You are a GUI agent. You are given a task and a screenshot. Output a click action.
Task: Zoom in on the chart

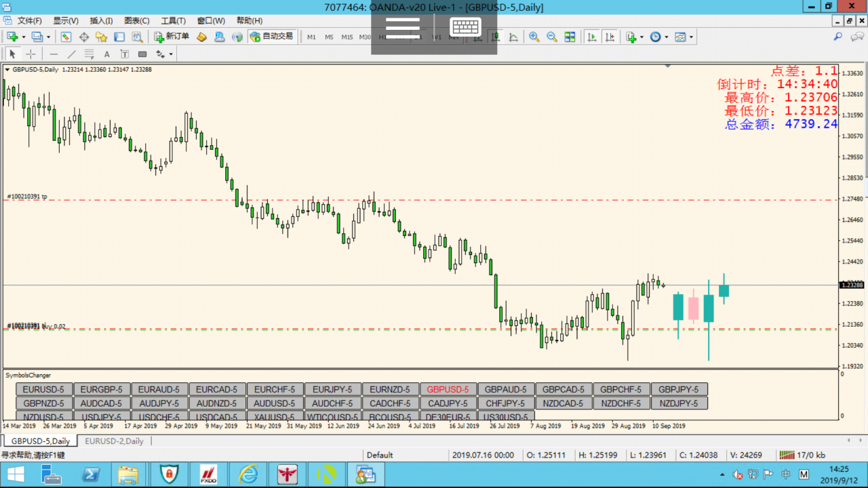pyautogui.click(x=534, y=37)
